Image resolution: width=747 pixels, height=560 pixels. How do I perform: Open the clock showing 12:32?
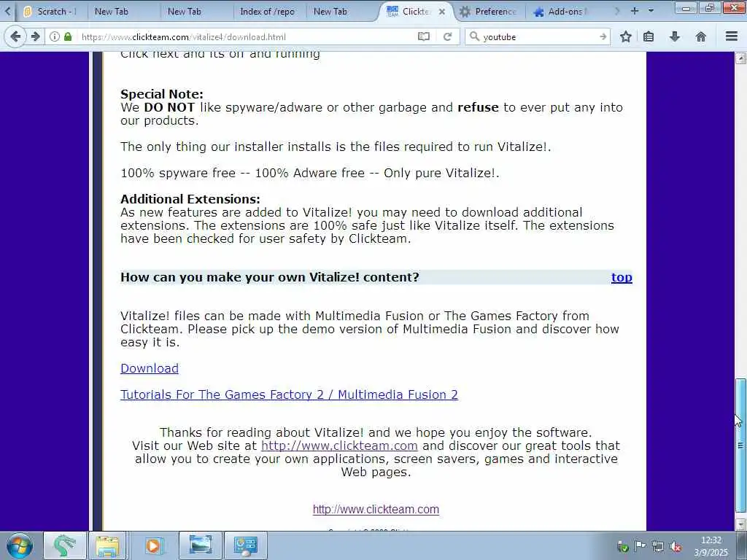point(711,546)
